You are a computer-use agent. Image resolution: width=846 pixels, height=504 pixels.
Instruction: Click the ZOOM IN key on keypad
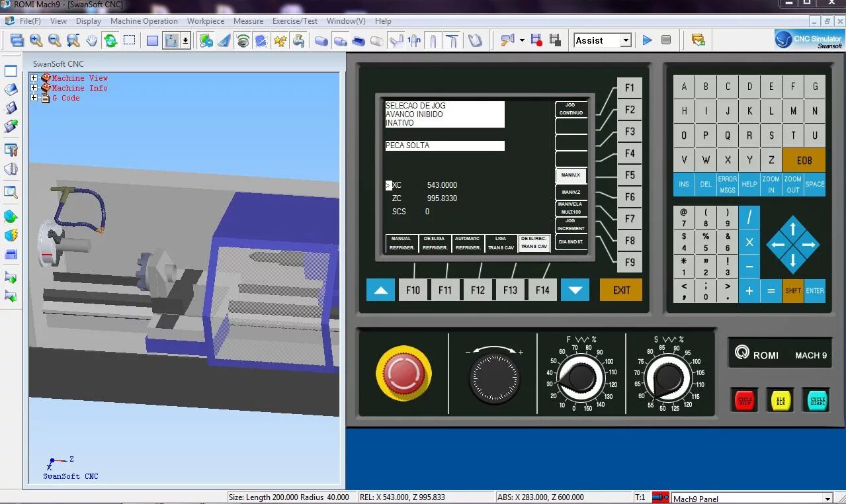pyautogui.click(x=771, y=185)
